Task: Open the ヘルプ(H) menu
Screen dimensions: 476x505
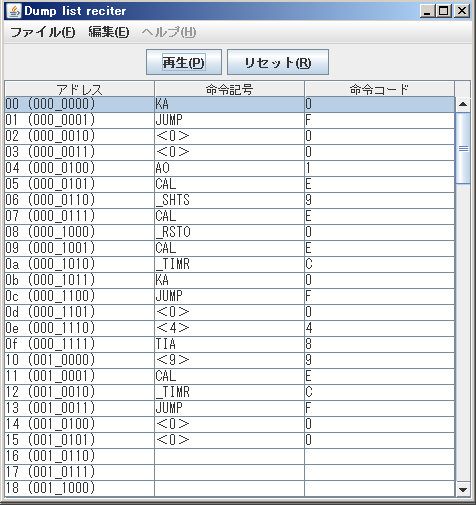Action: (169, 32)
